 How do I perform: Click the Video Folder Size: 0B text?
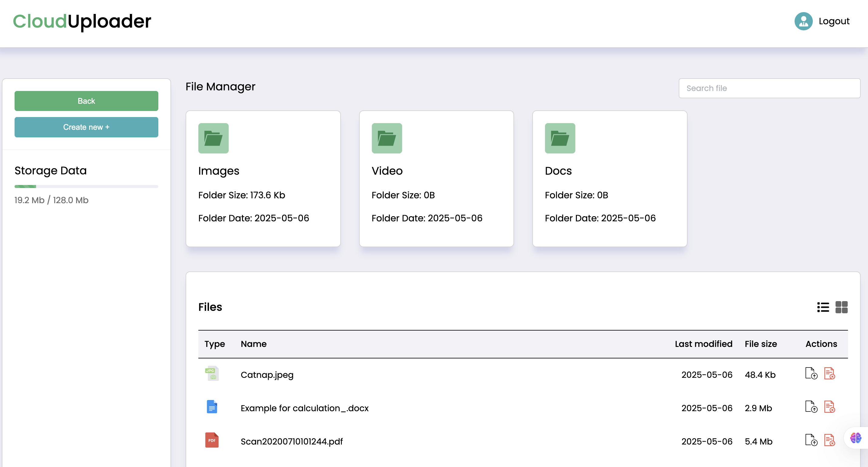pyautogui.click(x=403, y=195)
